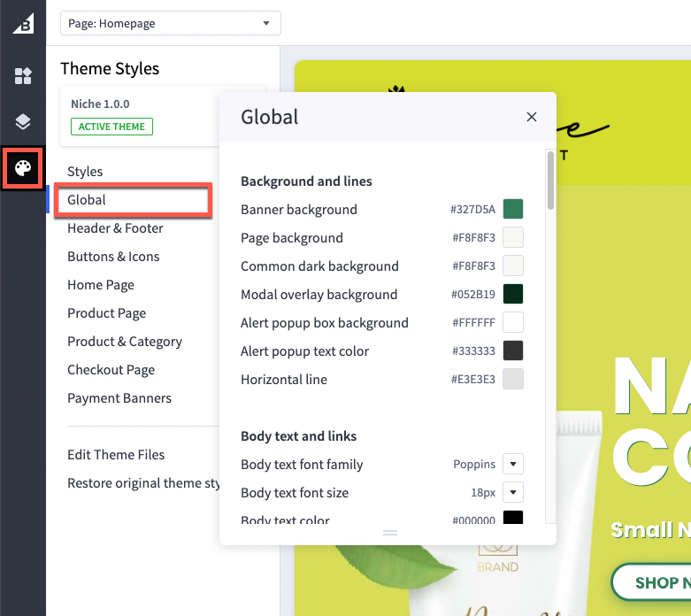Image resolution: width=691 pixels, height=616 pixels.
Task: Grab the panel resize handle at bottom
Action: 390,533
